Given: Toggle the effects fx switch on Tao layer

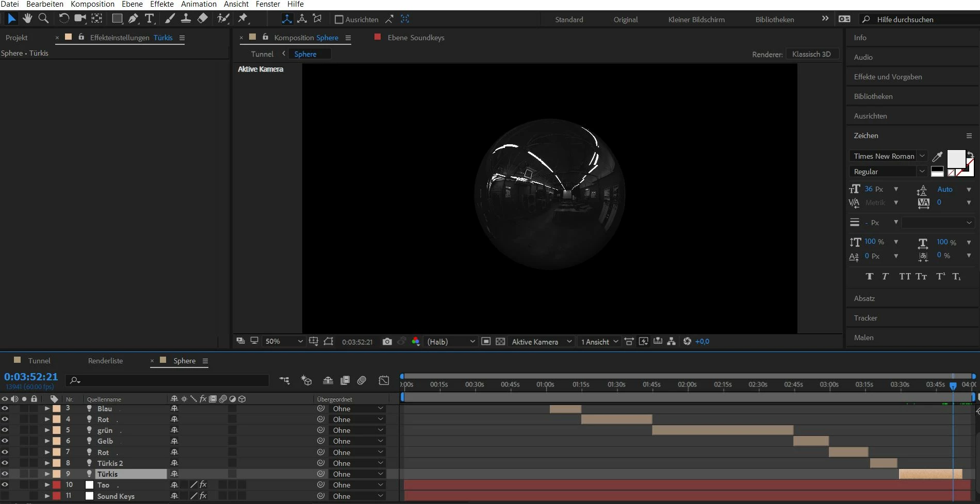Looking at the screenshot, I should (x=203, y=485).
